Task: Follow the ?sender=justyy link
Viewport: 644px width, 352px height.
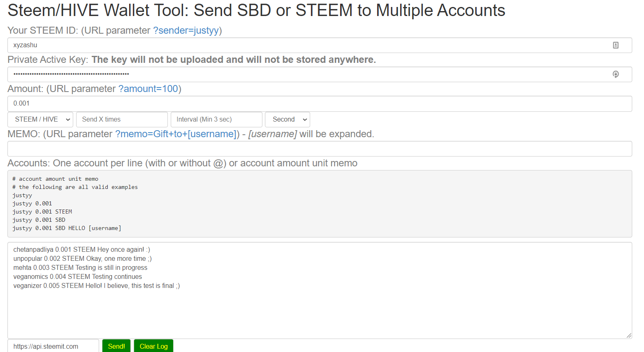Action: point(186,30)
